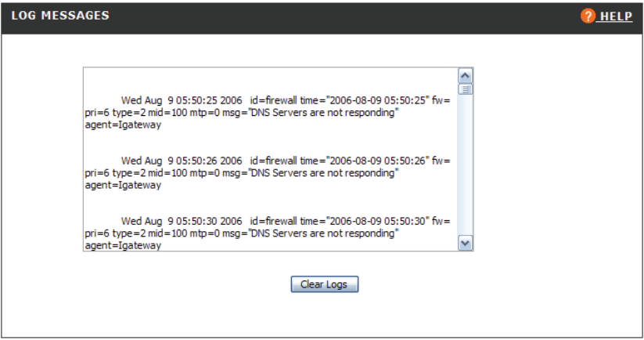Click the log scrollbar down arrow
This screenshot has height=340, width=644.
(x=465, y=244)
